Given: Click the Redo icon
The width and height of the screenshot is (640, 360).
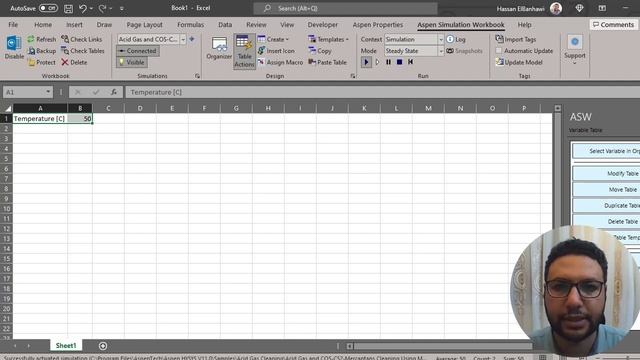Looking at the screenshot, I should point(102,8).
